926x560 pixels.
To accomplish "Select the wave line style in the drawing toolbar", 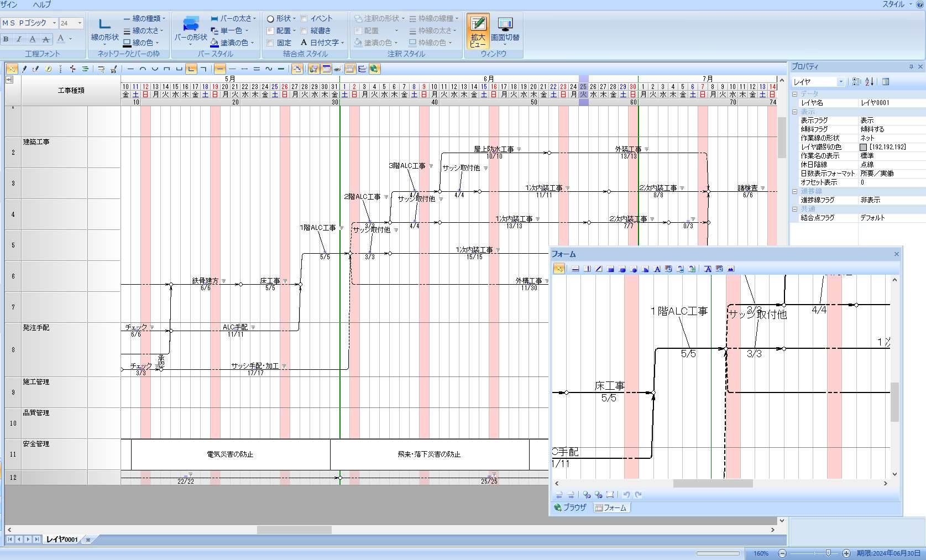I will pos(269,69).
